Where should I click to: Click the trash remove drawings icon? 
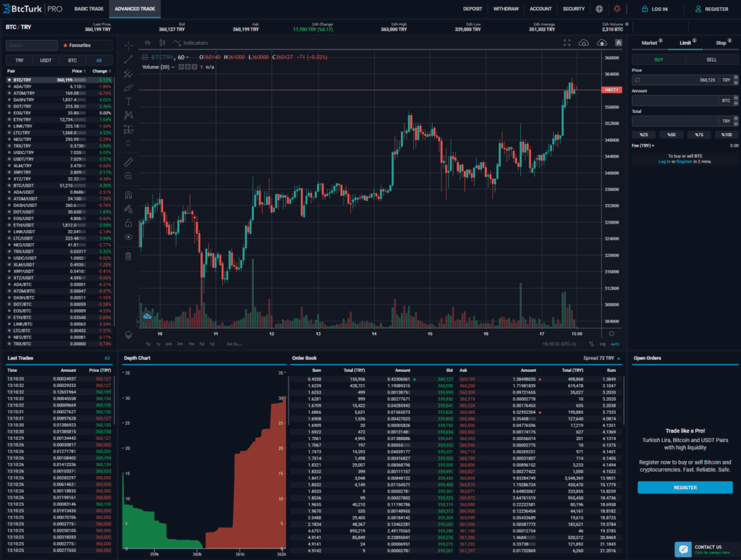pyautogui.click(x=128, y=257)
